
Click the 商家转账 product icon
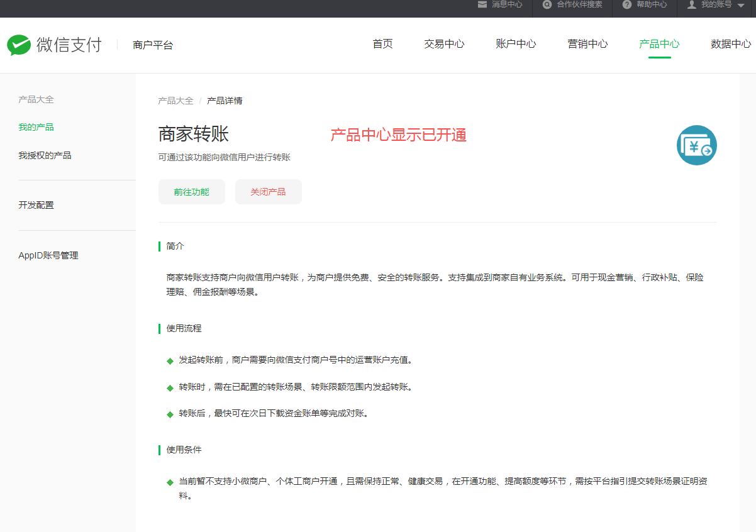tap(696, 145)
